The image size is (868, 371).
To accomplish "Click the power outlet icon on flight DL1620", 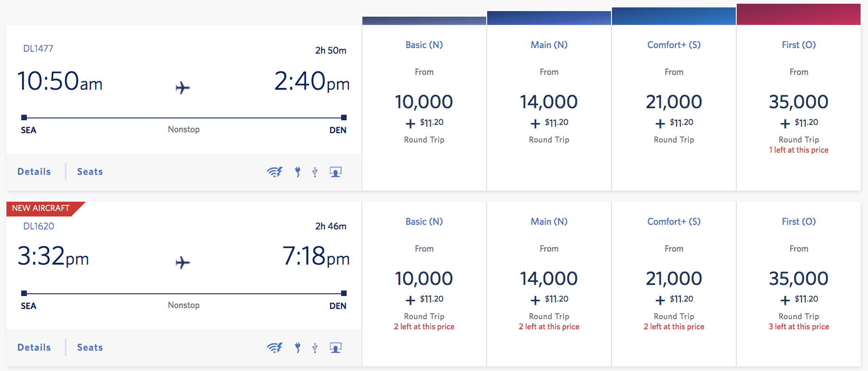I will coord(297,347).
